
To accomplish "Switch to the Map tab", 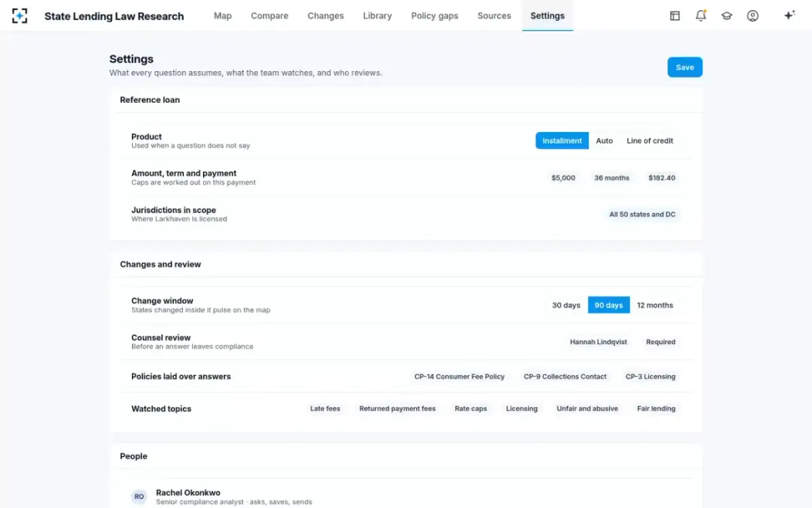I will [223, 16].
